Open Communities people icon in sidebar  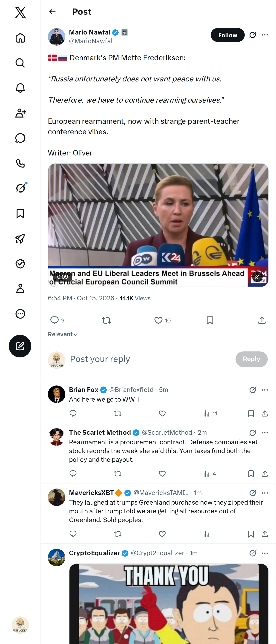20,113
